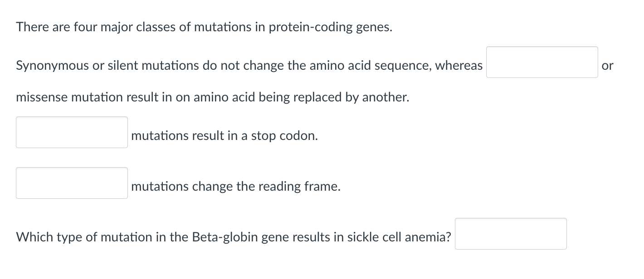Click the text 'mutations change the reading frame'

(x=235, y=186)
